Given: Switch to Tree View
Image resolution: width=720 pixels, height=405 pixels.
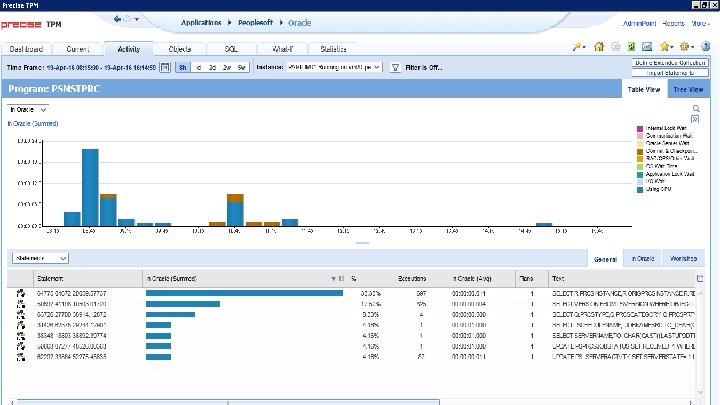Looking at the screenshot, I should click(x=688, y=89).
